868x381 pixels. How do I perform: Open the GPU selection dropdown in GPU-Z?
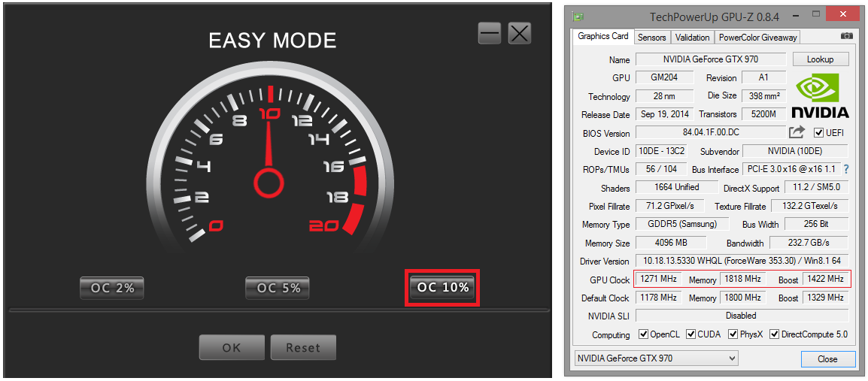click(x=657, y=358)
